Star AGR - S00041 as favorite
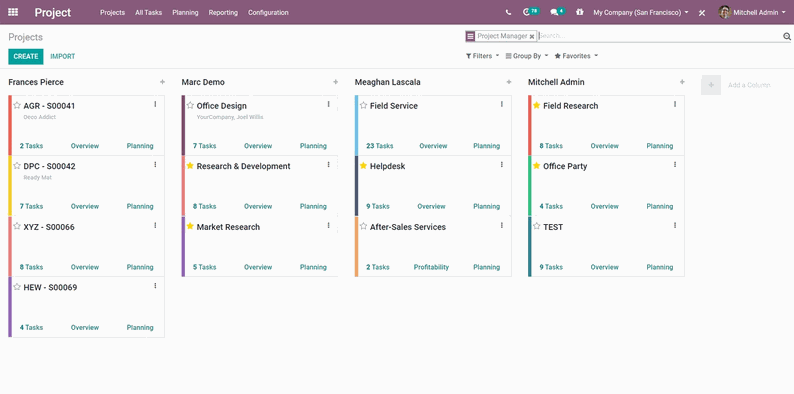The height and width of the screenshot is (394, 794). tap(17, 105)
